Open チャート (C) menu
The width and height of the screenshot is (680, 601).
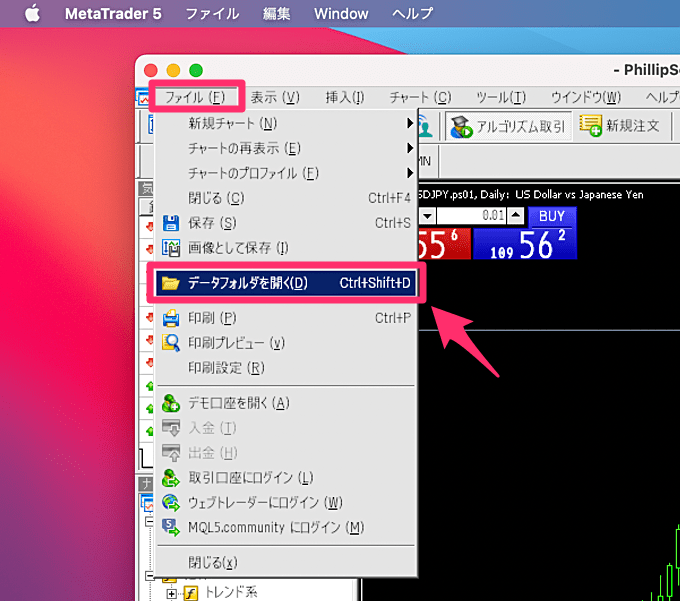pyautogui.click(x=420, y=97)
